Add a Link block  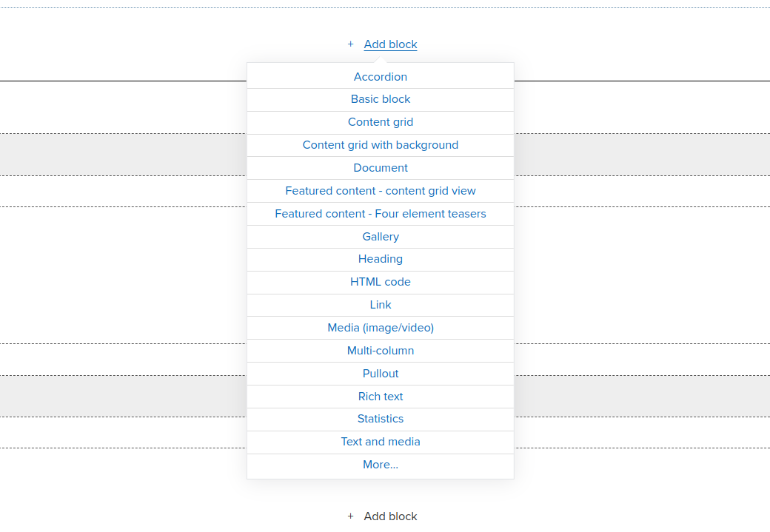pos(381,304)
